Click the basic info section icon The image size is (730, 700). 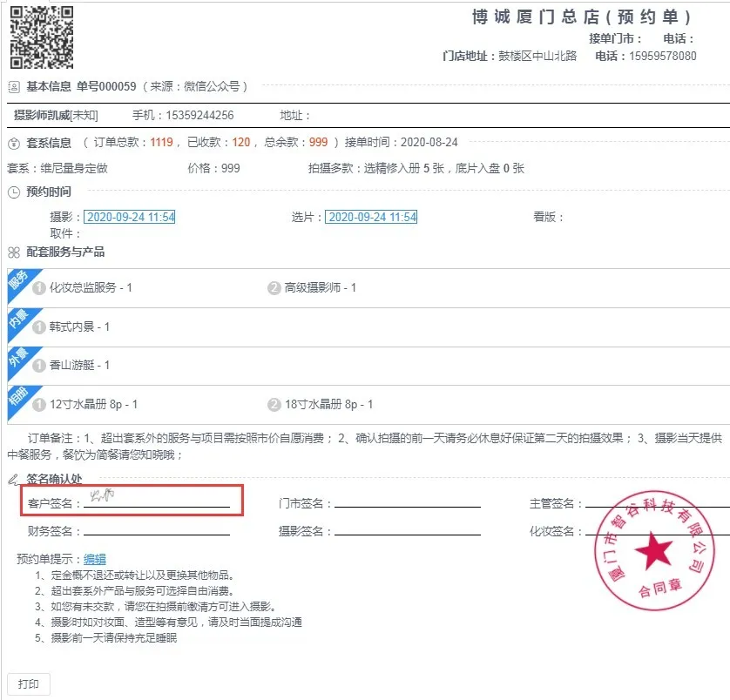pos(13,87)
